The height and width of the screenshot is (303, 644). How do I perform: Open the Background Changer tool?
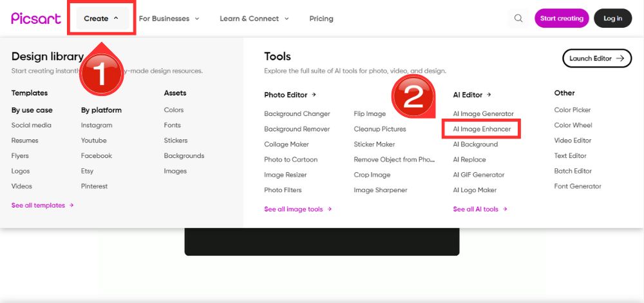click(297, 113)
